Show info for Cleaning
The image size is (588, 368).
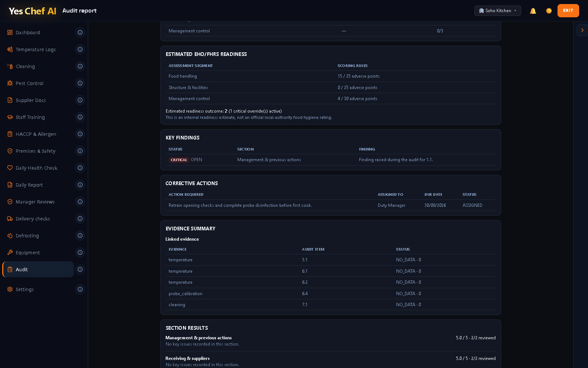coord(80,66)
